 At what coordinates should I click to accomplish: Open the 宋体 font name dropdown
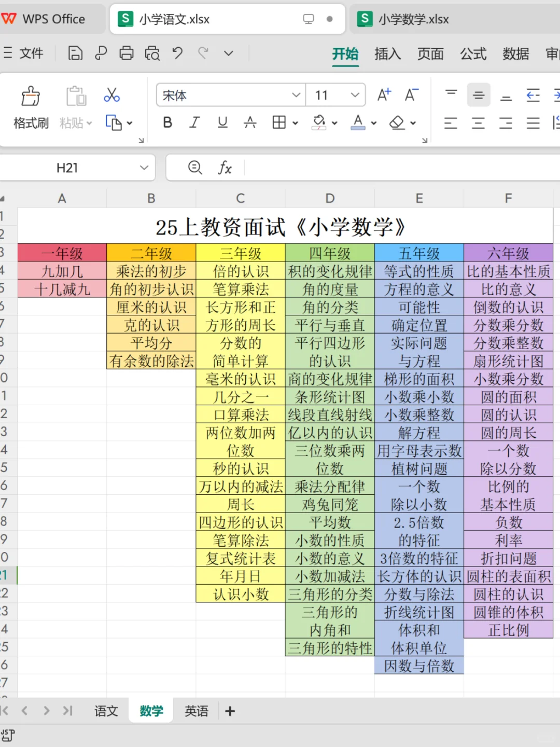[296, 95]
